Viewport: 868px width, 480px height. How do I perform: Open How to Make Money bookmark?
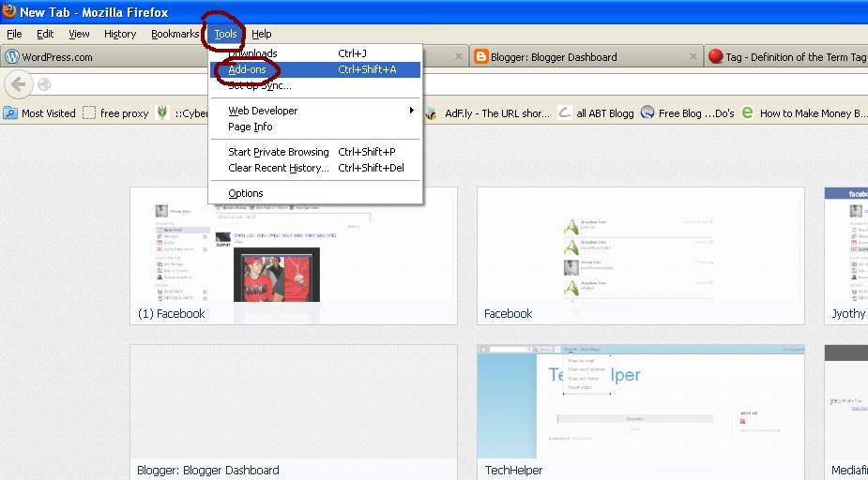[x=804, y=113]
